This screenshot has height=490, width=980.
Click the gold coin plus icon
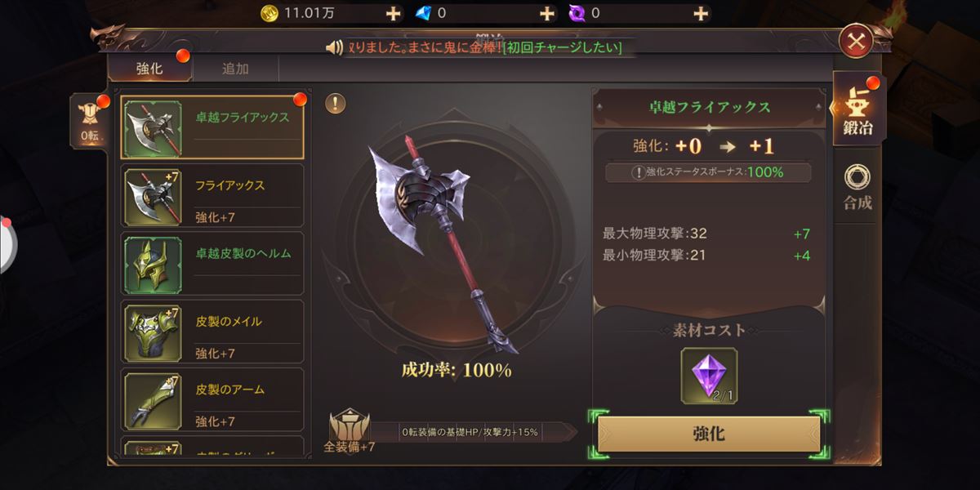(x=394, y=13)
